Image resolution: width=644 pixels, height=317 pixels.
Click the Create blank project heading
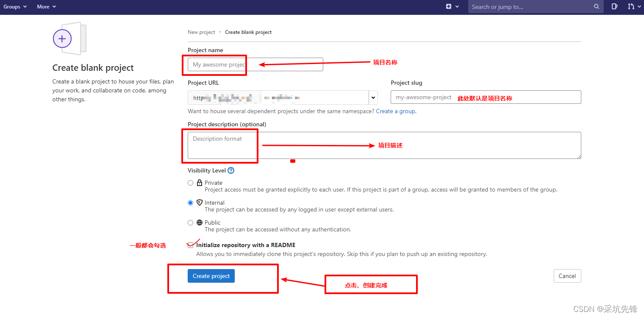click(x=93, y=68)
